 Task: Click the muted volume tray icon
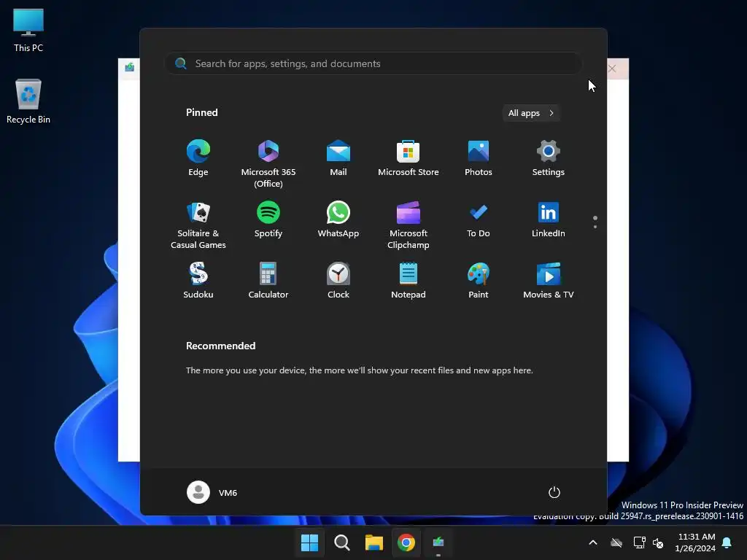coord(659,542)
